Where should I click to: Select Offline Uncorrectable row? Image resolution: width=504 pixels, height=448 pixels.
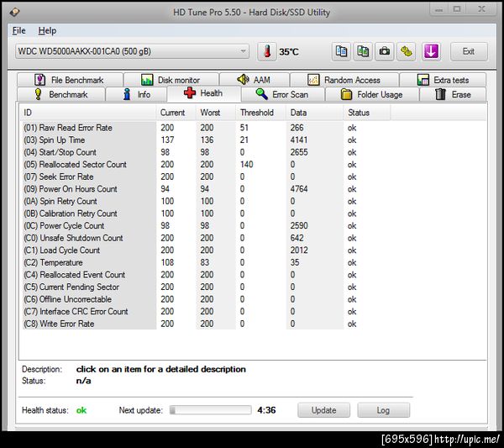pyautogui.click(x=206, y=299)
